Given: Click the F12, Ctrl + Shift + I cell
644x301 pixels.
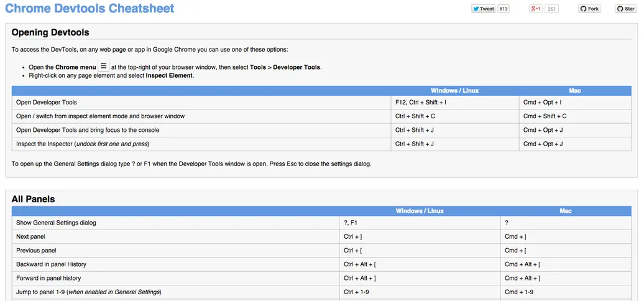Looking at the screenshot, I should pos(421,102).
